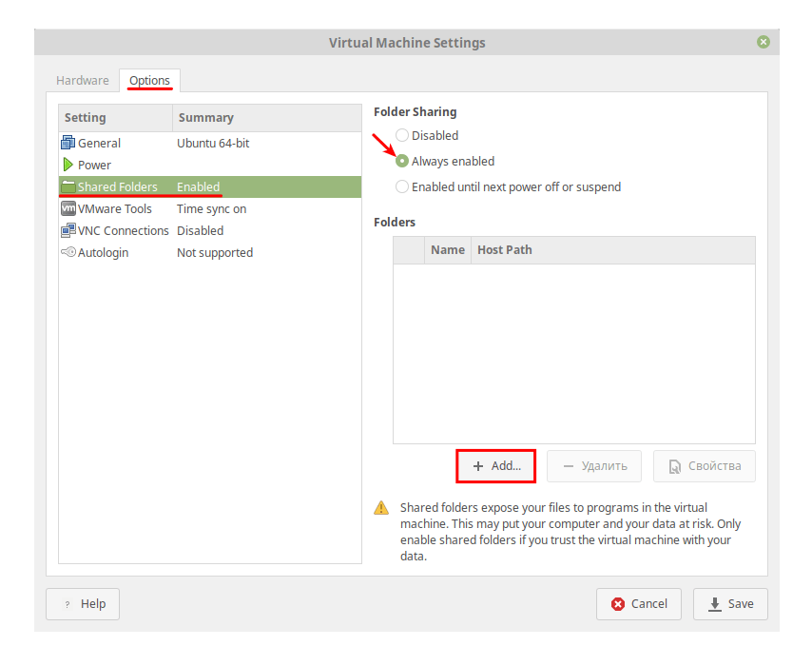812x646 pixels.
Task: Click the Autologin key icon
Action: (x=68, y=252)
